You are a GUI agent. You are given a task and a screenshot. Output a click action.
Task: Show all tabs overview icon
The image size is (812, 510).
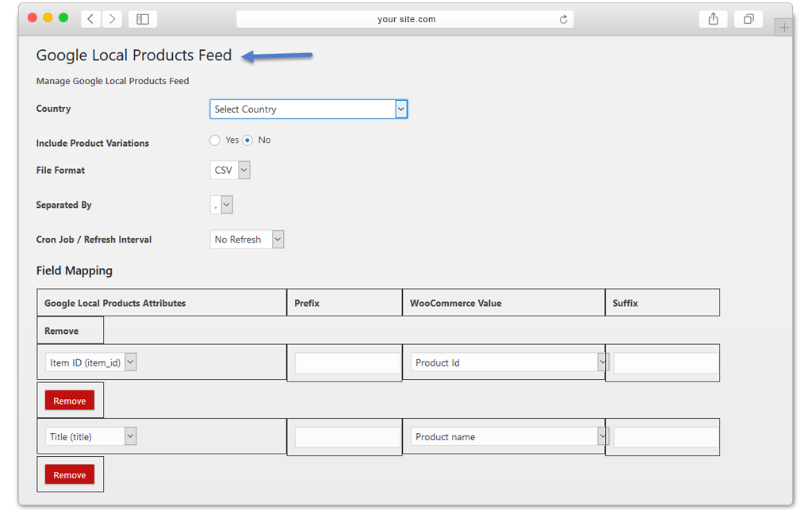[749, 19]
